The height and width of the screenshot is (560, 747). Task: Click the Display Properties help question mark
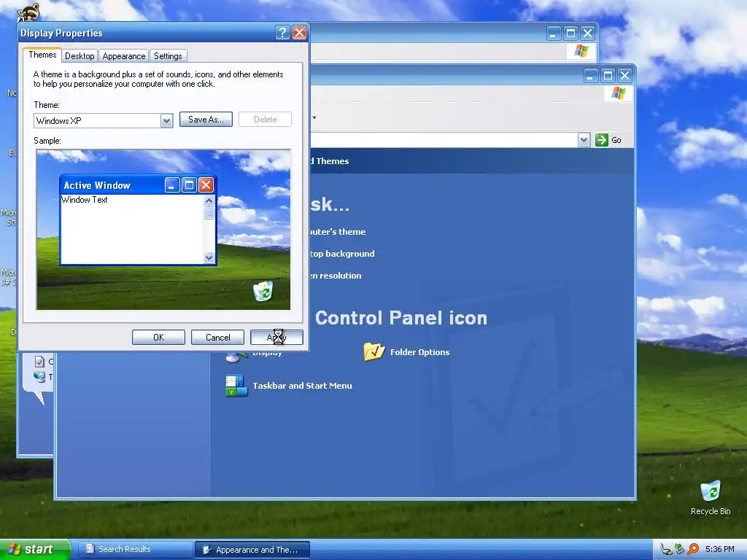click(x=282, y=32)
